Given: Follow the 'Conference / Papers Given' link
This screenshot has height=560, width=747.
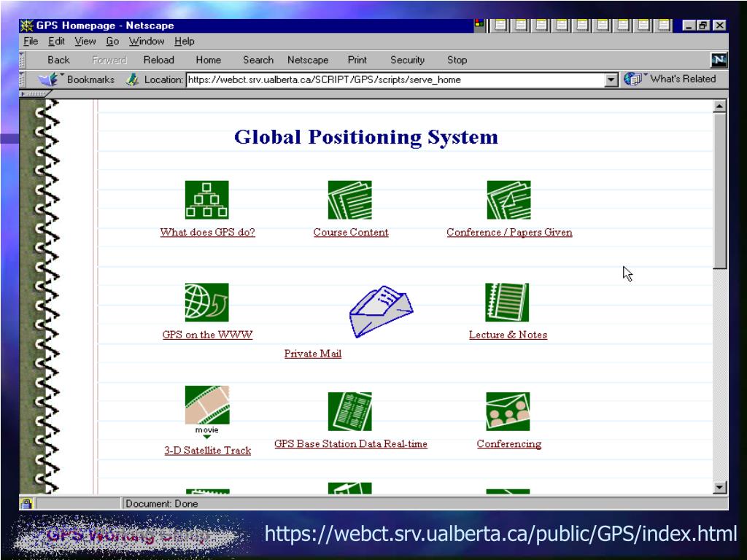Looking at the screenshot, I should [x=509, y=232].
